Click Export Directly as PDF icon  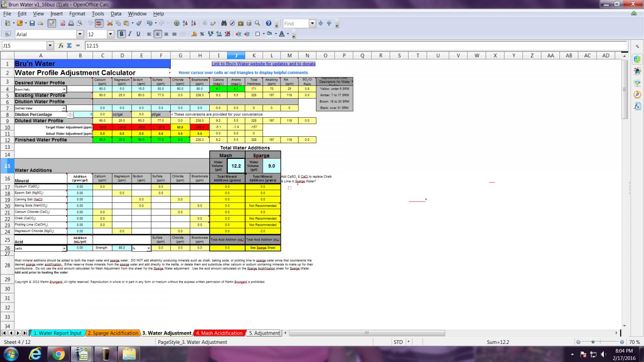pos(63,23)
